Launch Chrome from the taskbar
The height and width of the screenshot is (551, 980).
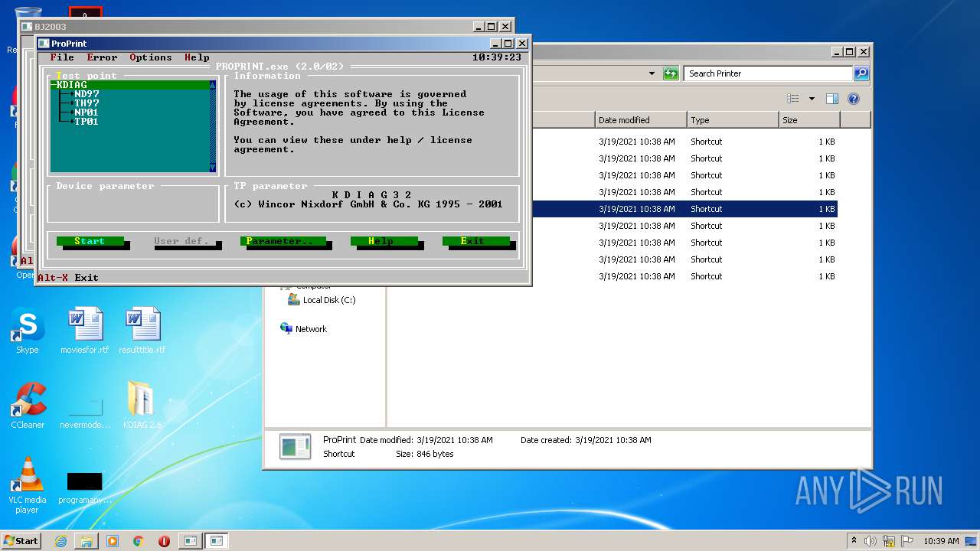coord(138,541)
